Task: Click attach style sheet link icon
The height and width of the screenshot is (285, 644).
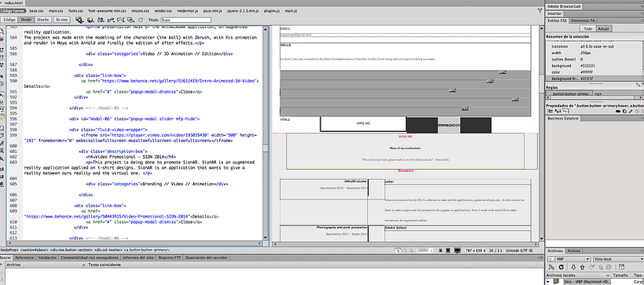Action: (x=619, y=111)
